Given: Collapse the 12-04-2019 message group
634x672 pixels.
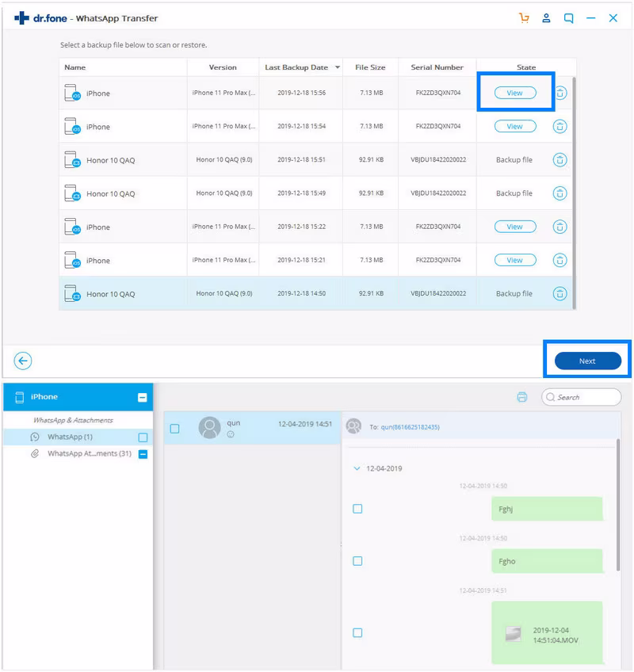Looking at the screenshot, I should point(357,468).
